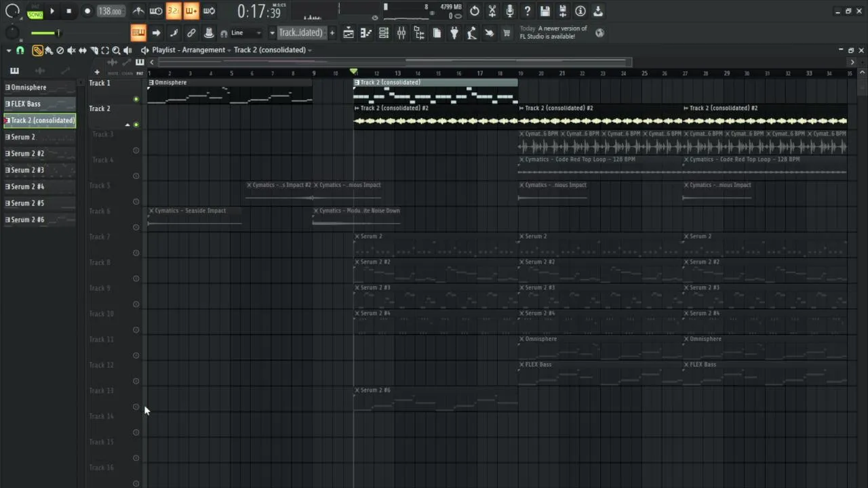
Task: Toggle mute switch on Track 1
Action: click(136, 99)
